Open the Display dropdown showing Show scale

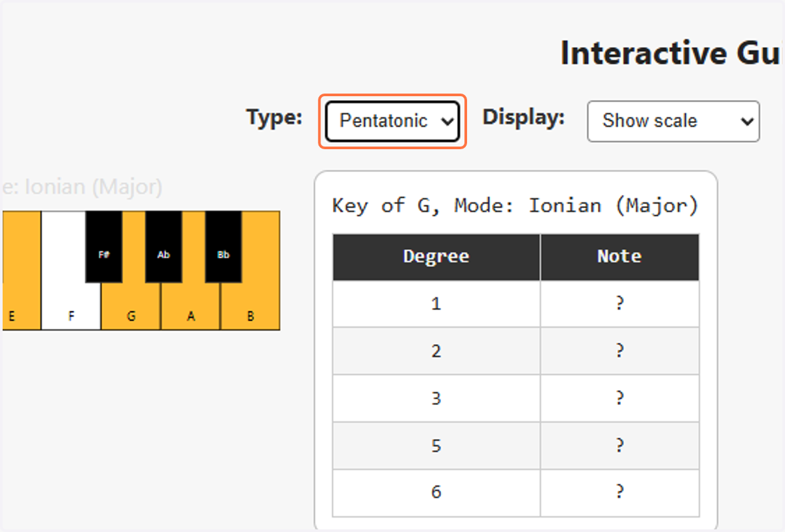(x=673, y=121)
